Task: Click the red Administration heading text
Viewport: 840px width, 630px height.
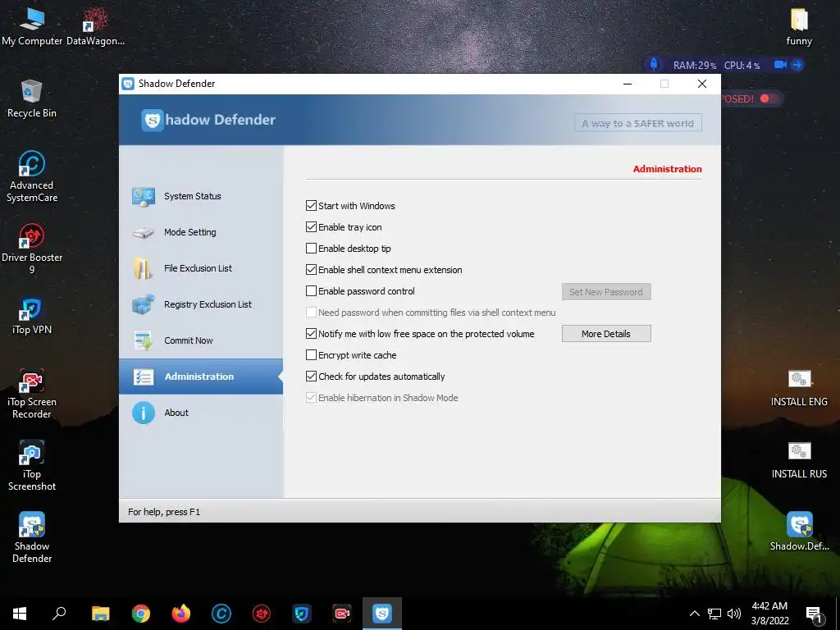Action: click(667, 169)
